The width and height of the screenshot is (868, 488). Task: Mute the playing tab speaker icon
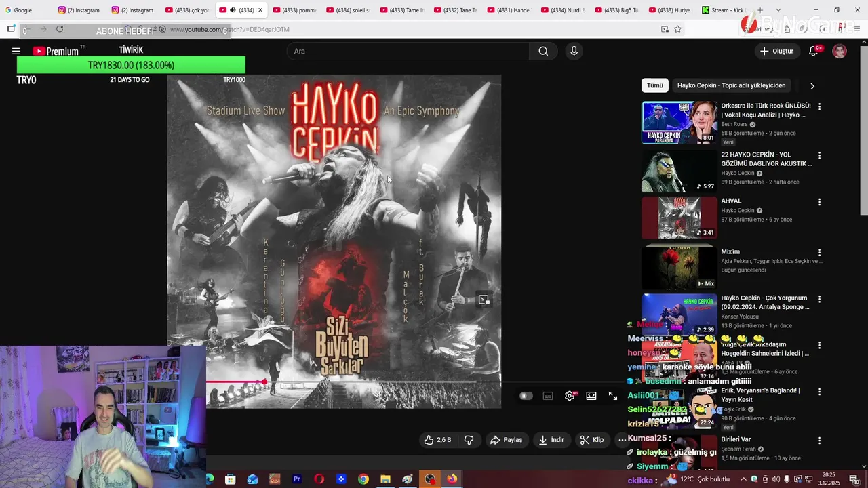click(233, 10)
